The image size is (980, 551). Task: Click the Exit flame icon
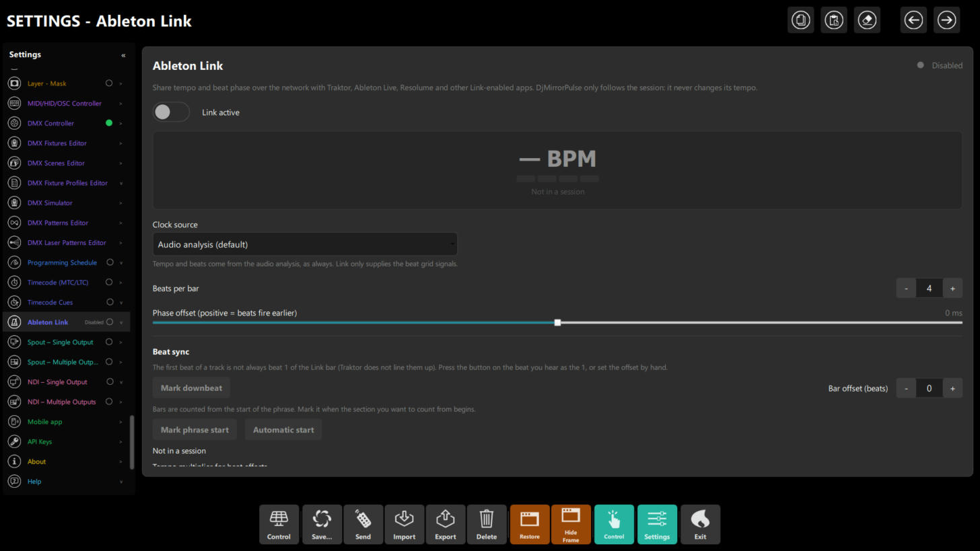tap(700, 525)
